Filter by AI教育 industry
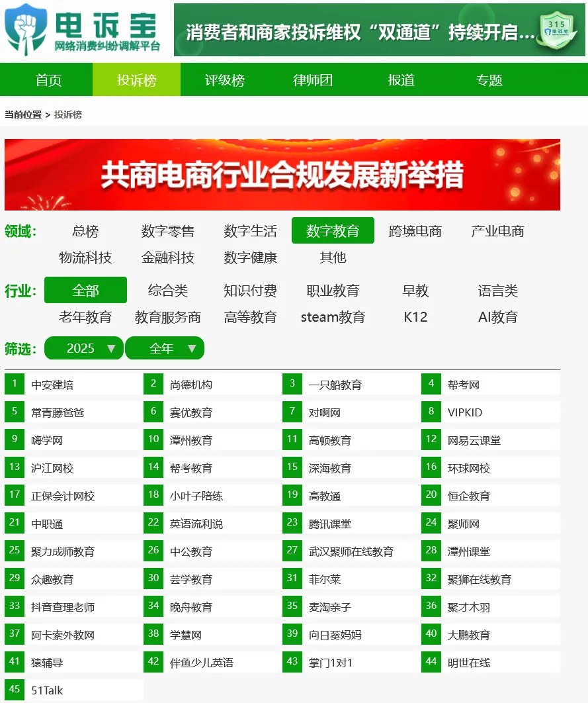The image size is (588, 703). pos(497,317)
